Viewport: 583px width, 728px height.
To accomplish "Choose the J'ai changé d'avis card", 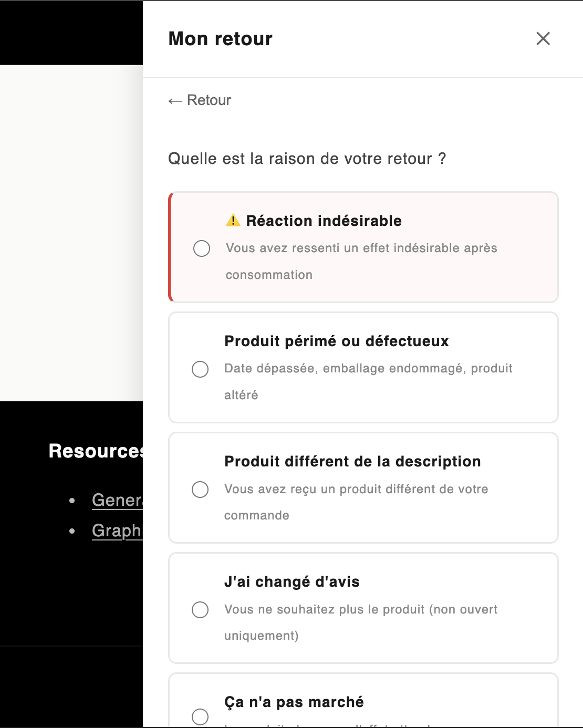I will (x=363, y=608).
